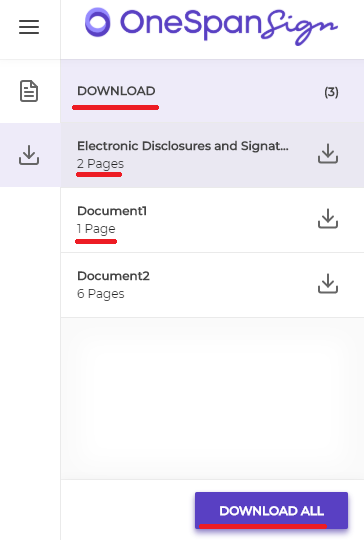Click the 2 Pages label
Screen dimensions: 364x540
(100, 164)
